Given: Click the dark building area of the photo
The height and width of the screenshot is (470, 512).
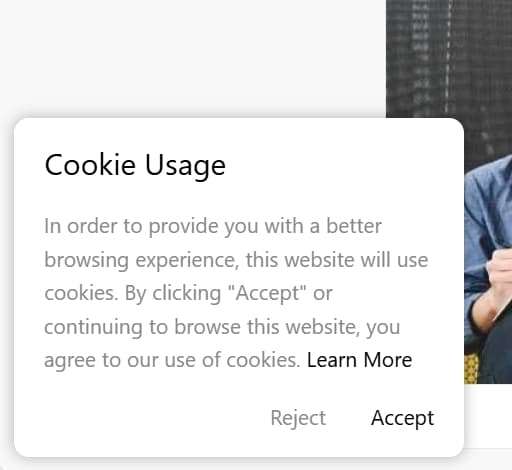Looking at the screenshot, I should [x=449, y=58].
